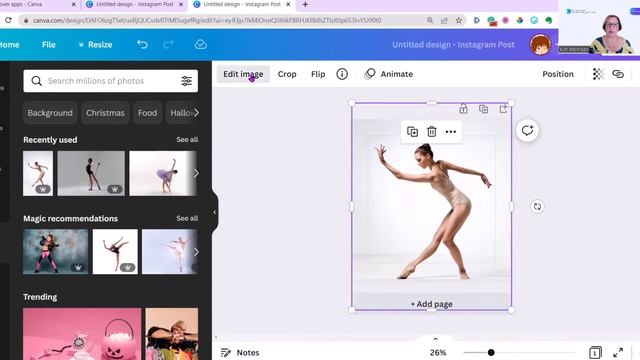
Task: Enter fullscreen present mode icon
Action: [618, 352]
